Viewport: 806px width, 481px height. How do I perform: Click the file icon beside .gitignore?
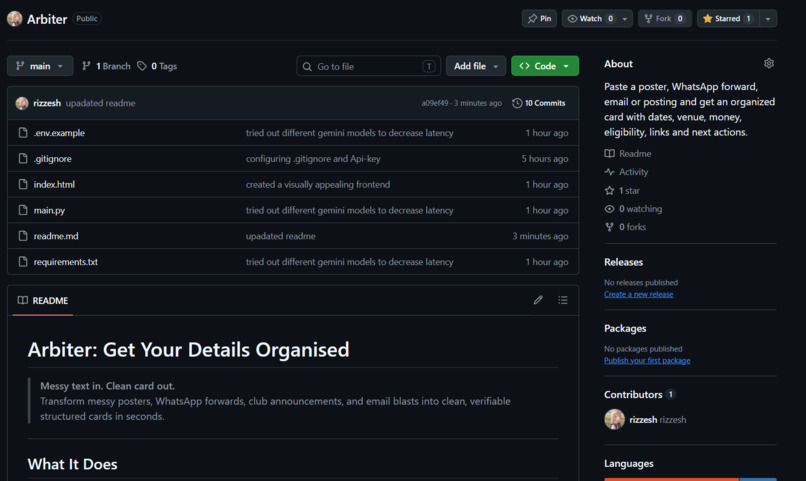[23, 158]
